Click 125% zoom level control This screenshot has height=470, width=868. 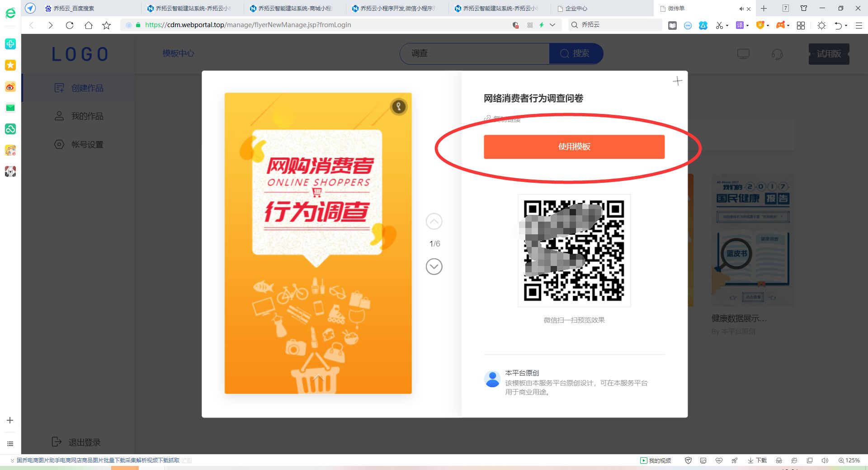pyautogui.click(x=849, y=461)
